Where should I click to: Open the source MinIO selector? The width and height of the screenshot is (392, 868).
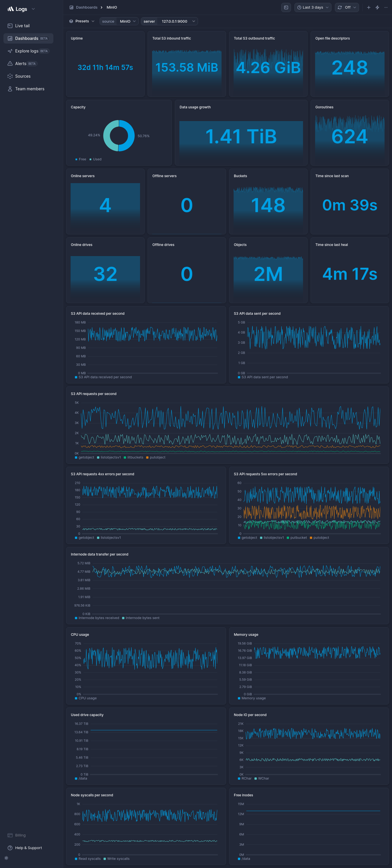coord(119,21)
